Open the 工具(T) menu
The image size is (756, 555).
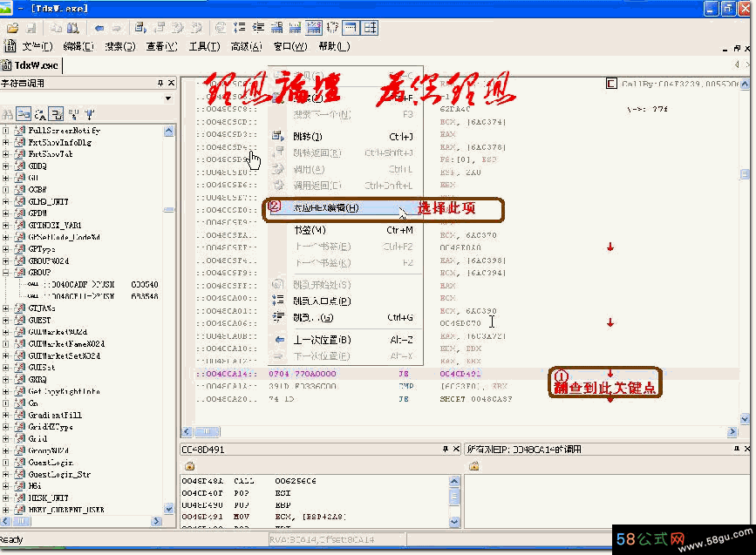coord(204,46)
